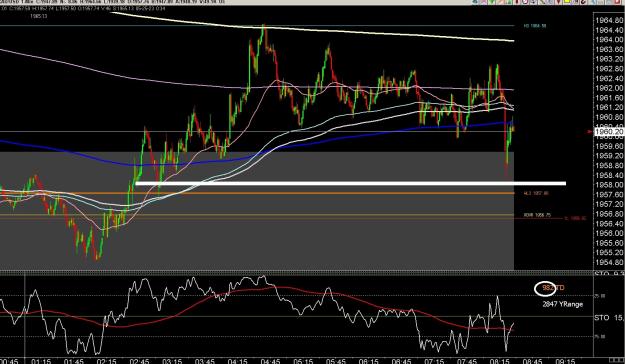
Task: Click the 1963.60 price axis label
Action: [610, 49]
